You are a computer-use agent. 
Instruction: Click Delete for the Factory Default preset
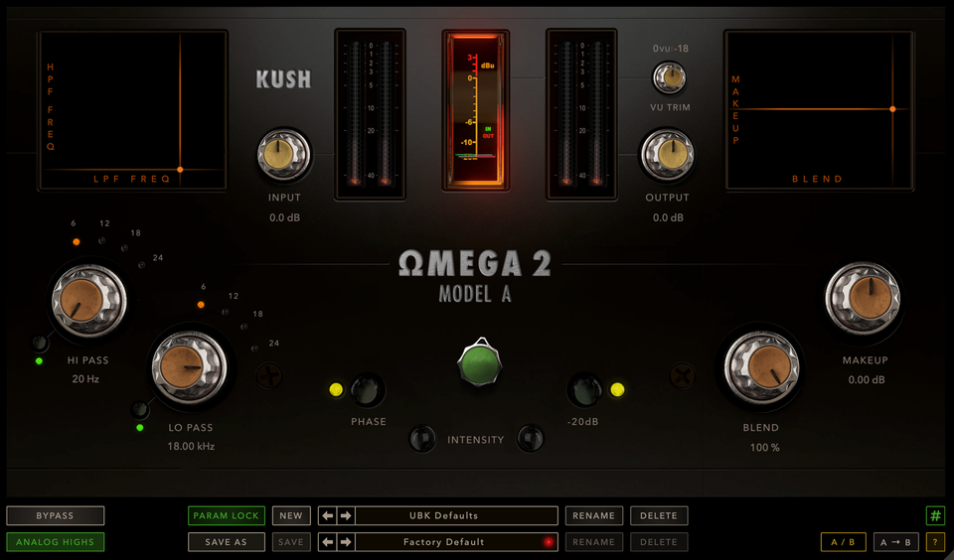coord(659,542)
